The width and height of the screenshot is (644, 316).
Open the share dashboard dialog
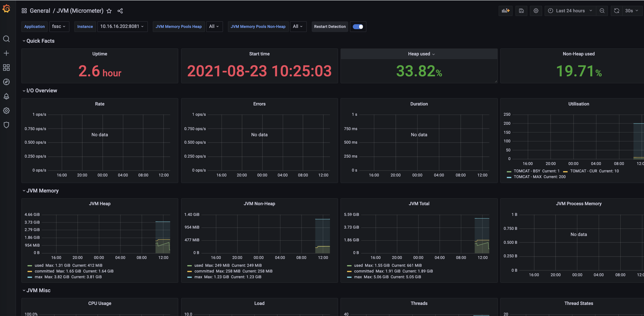click(120, 11)
